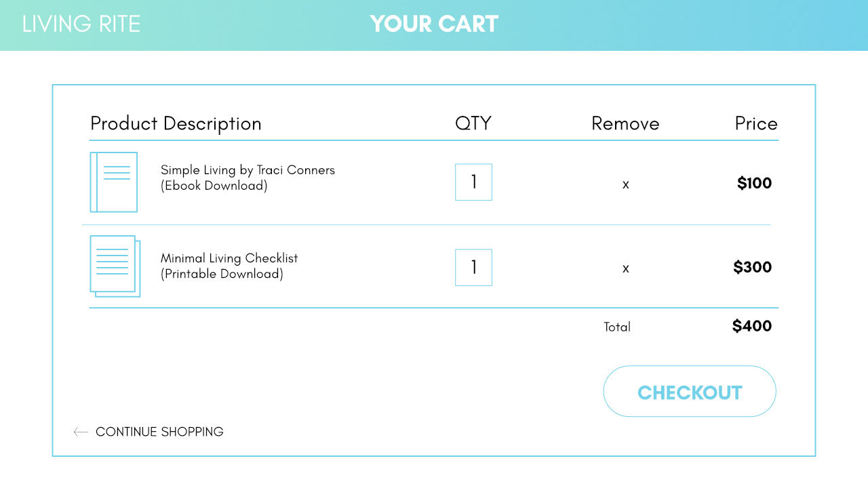Click the YOUR CART page title

point(434,24)
